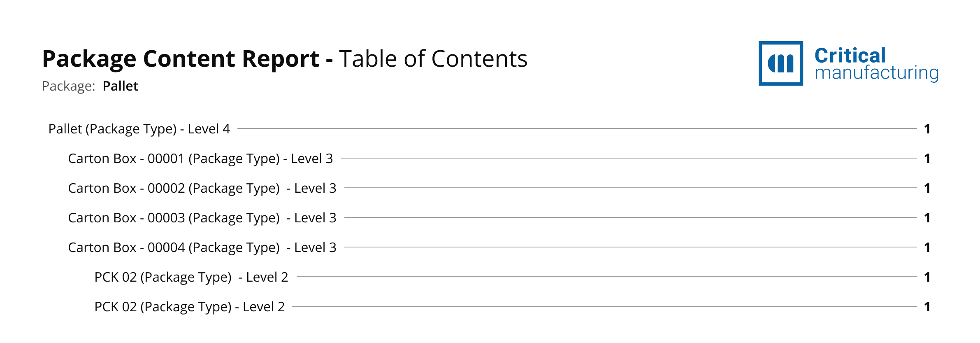Viewport: 980px width, 343px height.
Task: Click page number of Carton Box - 00004
Action: [927, 247]
